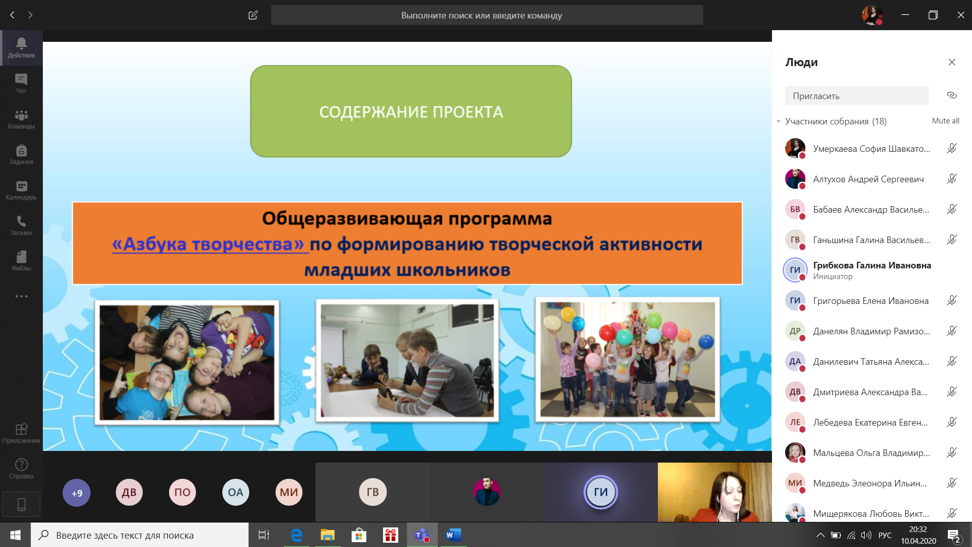Open the Assignments (Задания) section
The height and width of the screenshot is (547, 972).
pyautogui.click(x=21, y=154)
